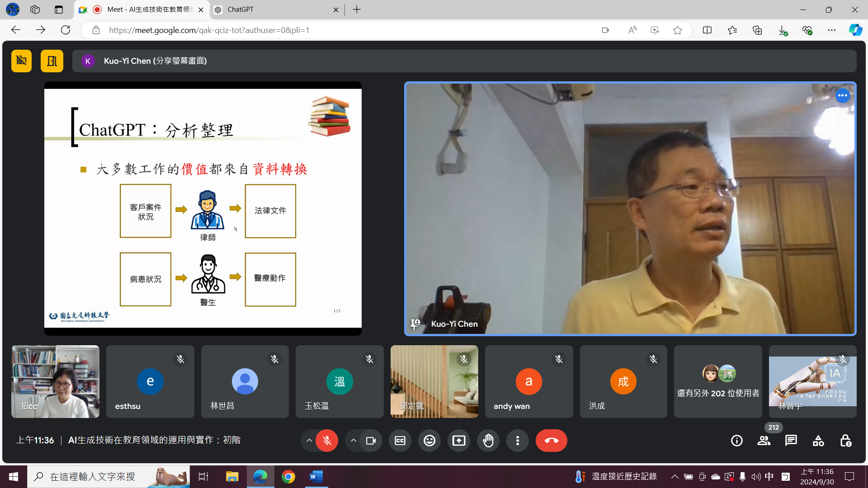Select the 林晉宇 participant tile

coord(813,381)
